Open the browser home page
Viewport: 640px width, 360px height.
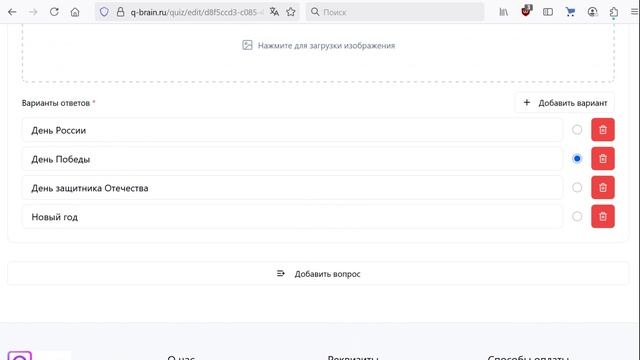(x=75, y=12)
